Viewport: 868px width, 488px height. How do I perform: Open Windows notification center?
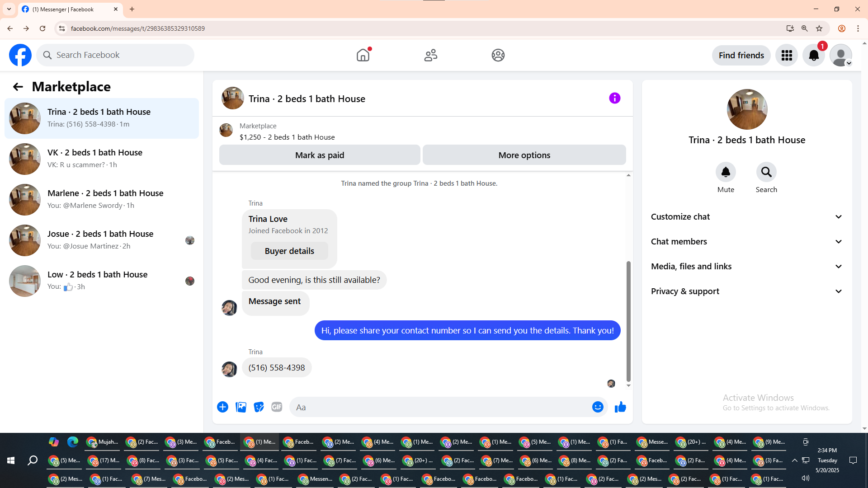point(853,460)
